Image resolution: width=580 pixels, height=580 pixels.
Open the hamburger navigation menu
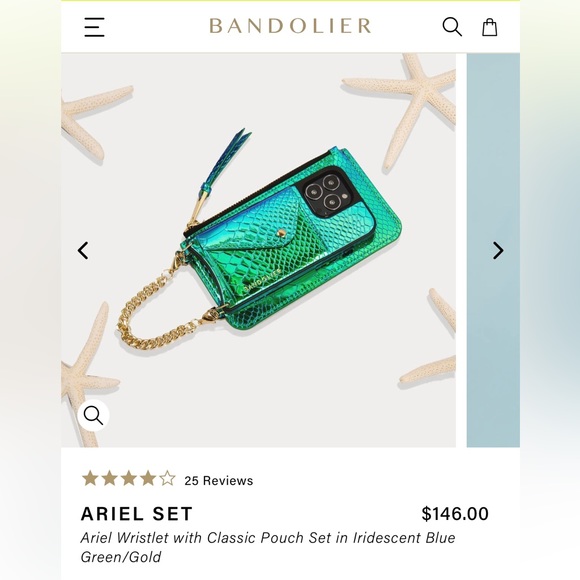pyautogui.click(x=94, y=27)
